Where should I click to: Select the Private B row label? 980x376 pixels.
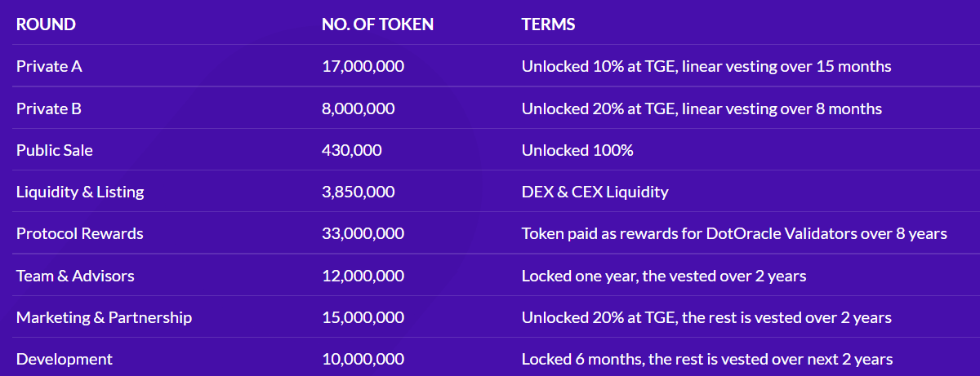pyautogui.click(x=49, y=108)
